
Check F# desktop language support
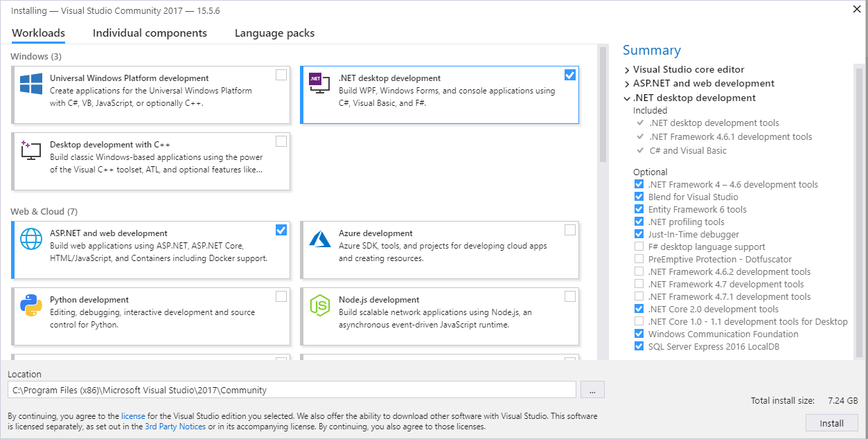click(639, 247)
